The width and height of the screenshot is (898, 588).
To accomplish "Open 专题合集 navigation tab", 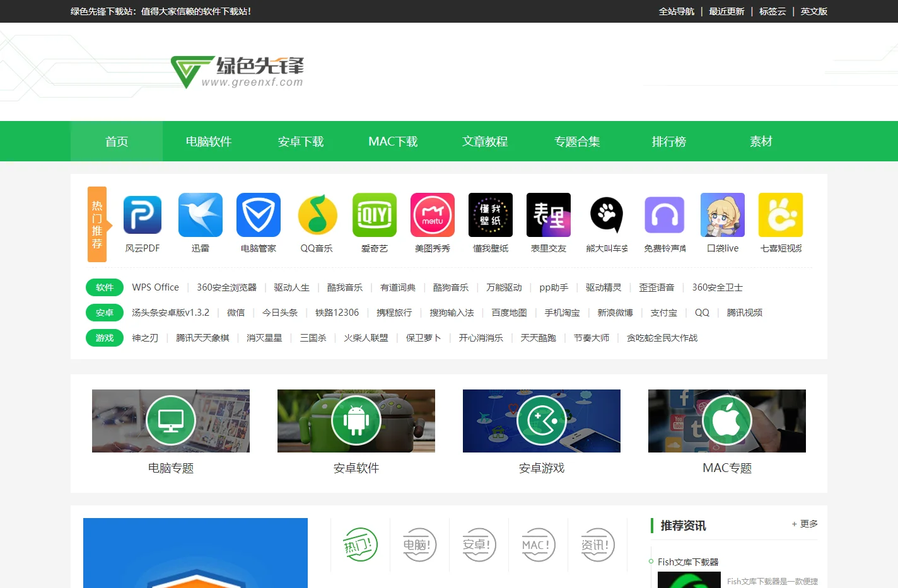I will click(577, 141).
